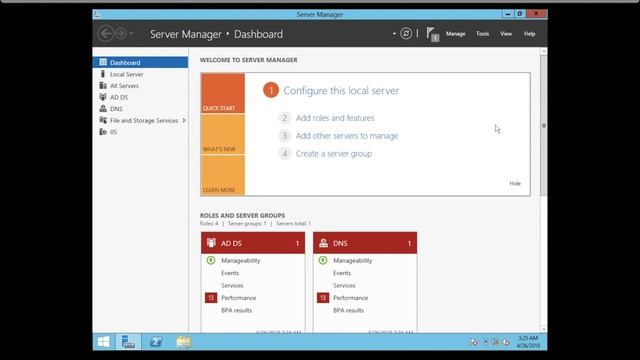Screen dimensions: 640x360
Task: Open Events in DNS tile
Action: point(342,273)
